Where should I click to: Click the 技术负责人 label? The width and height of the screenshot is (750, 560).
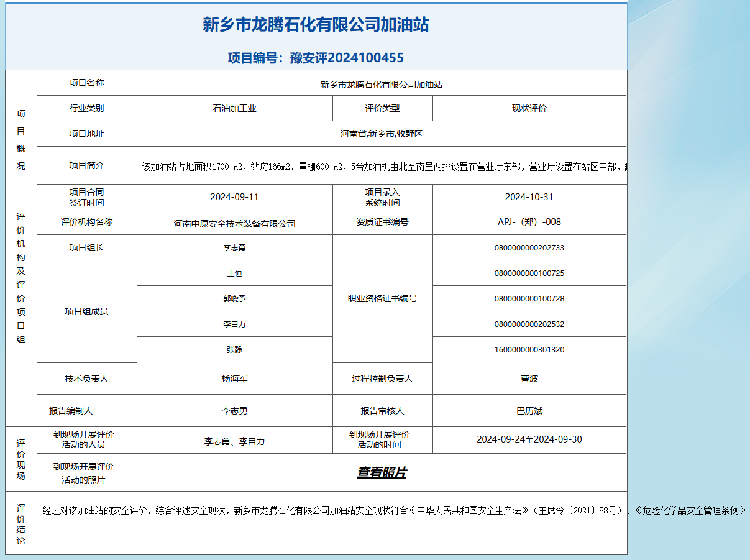point(86,379)
